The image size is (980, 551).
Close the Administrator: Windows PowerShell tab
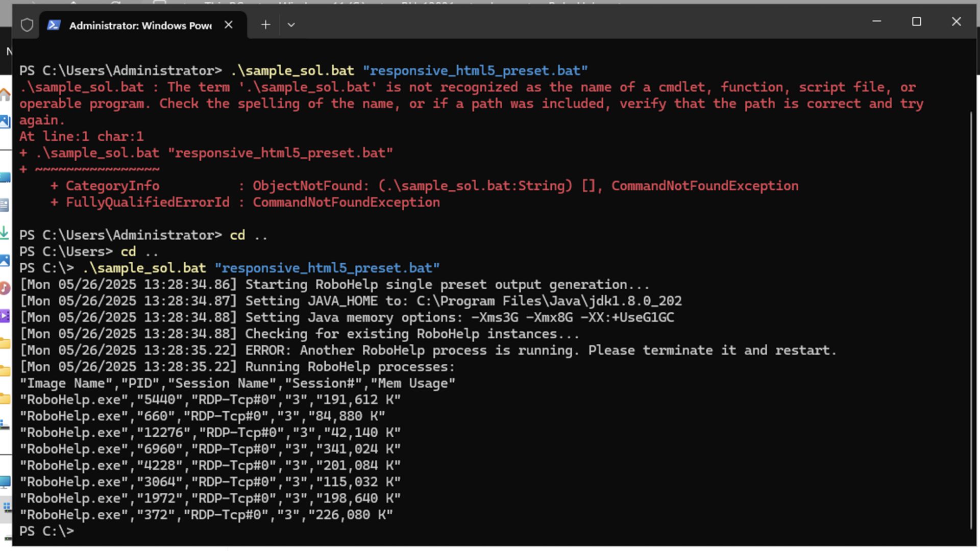pos(229,25)
